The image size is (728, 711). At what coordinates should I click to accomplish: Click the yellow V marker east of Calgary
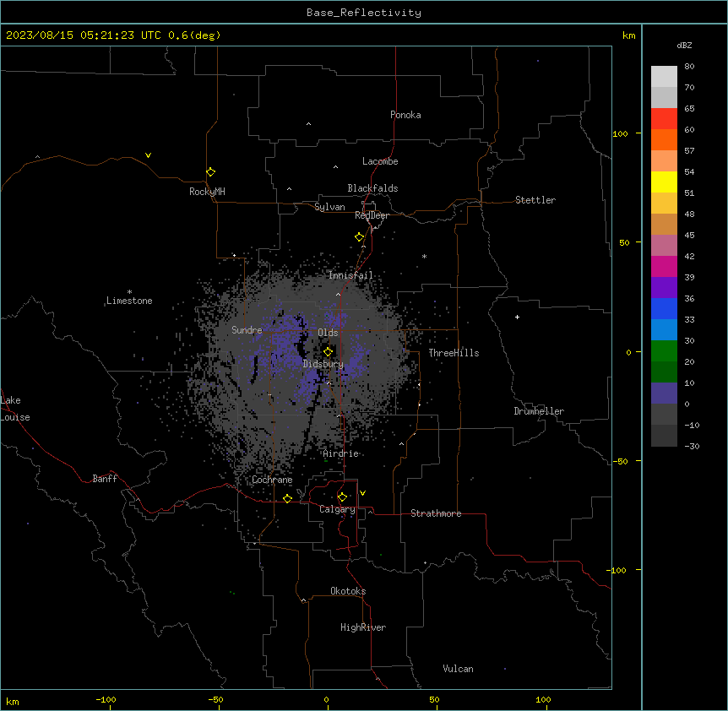(x=362, y=493)
